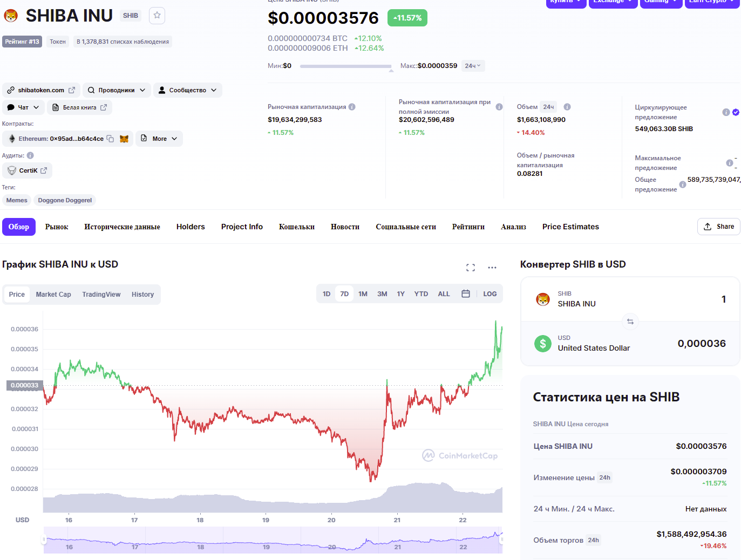The height and width of the screenshot is (560, 741).
Task: Click the SHIB amount field in converter
Action: 724,299
